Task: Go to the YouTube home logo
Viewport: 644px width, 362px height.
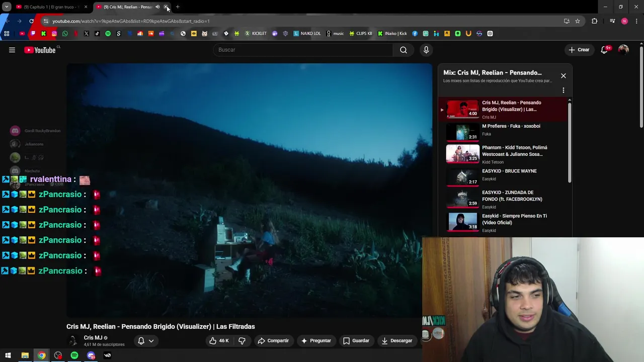Action: [40, 50]
